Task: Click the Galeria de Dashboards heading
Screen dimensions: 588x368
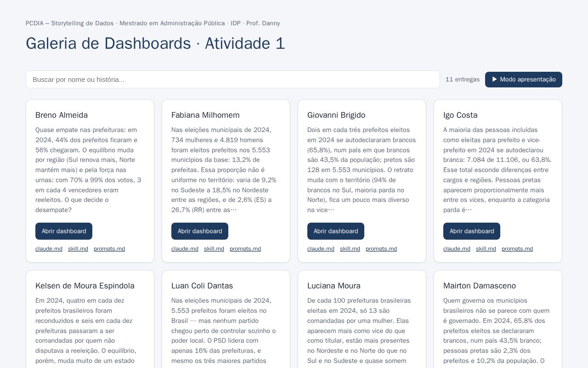Action: coord(155,43)
